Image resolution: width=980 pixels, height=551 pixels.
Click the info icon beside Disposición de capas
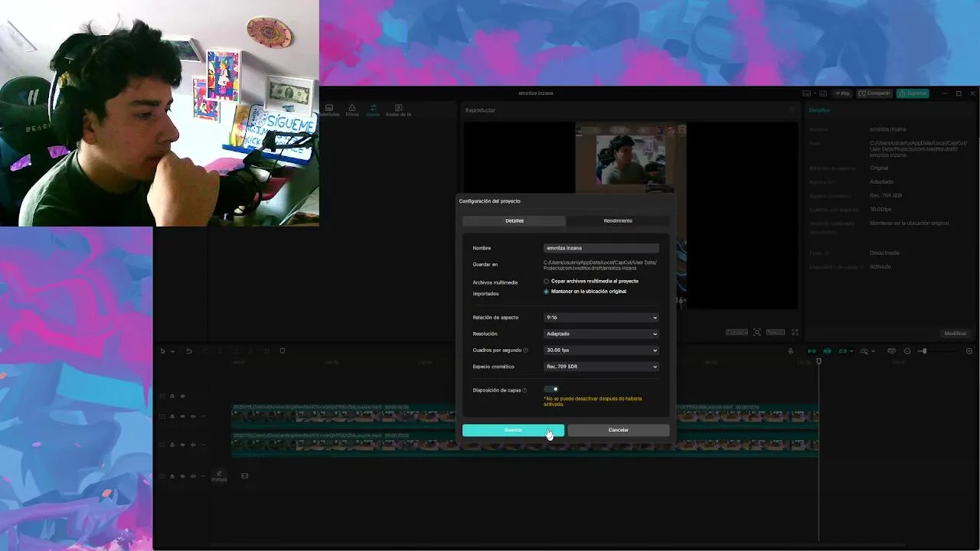[x=525, y=390]
